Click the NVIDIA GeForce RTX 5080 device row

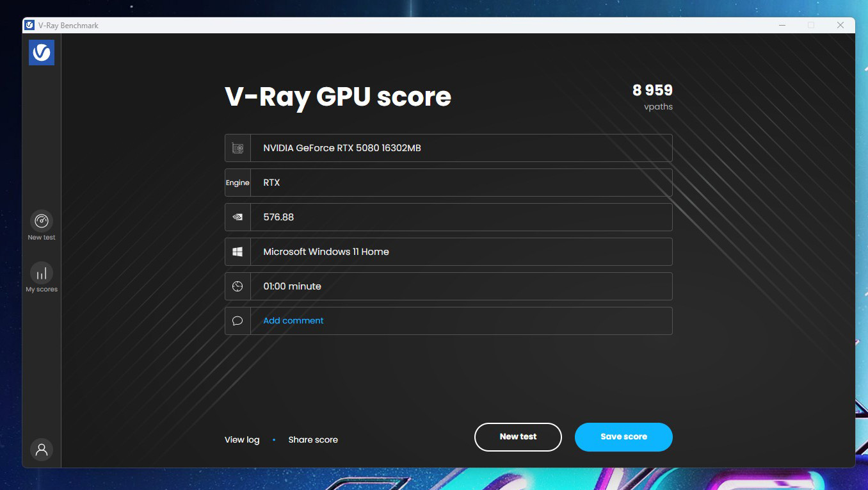(461, 148)
